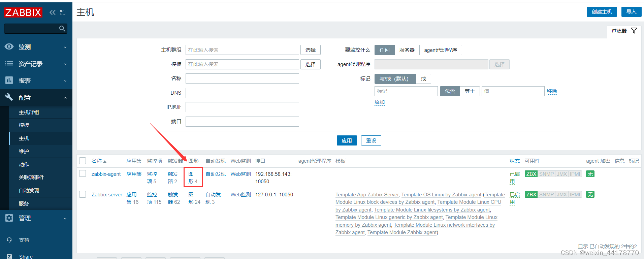The width and height of the screenshot is (644, 259).
Task: Open 图形 4 link for zabbix-agent
Action: pyautogui.click(x=193, y=177)
